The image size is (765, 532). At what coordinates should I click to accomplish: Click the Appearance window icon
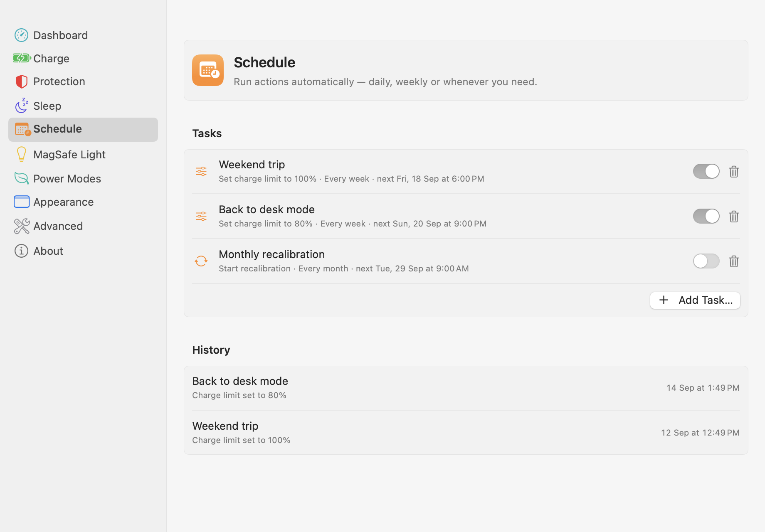(x=22, y=202)
